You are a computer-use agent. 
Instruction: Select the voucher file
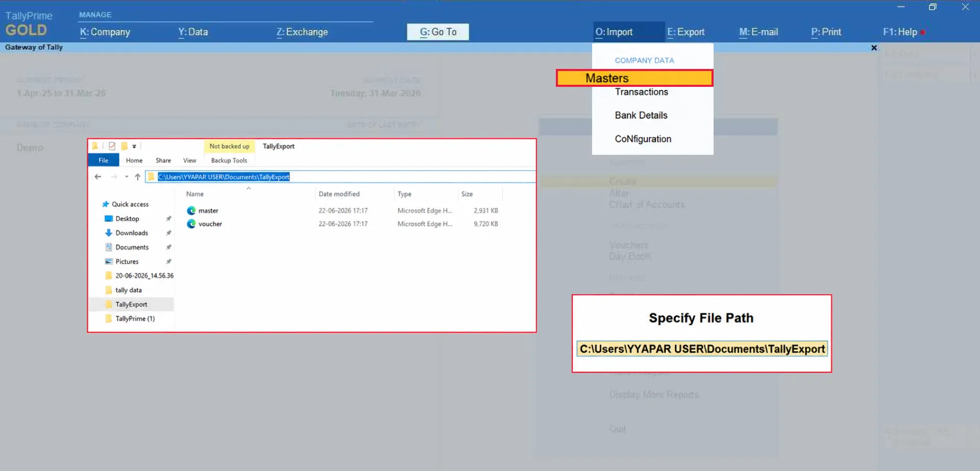(x=210, y=224)
